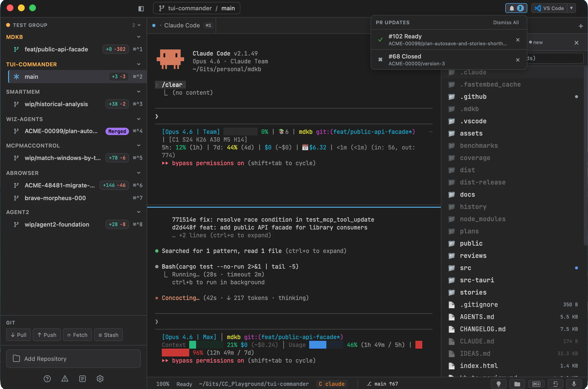The image size is (588, 389).
Task: Click the log notes icon in sidebar footer
Action: coord(82,378)
